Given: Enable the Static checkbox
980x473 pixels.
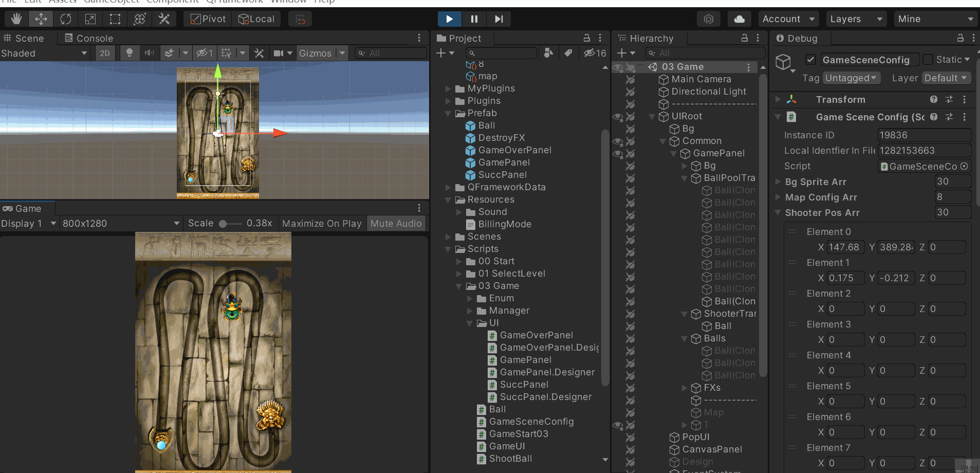Looking at the screenshot, I should pos(928,60).
